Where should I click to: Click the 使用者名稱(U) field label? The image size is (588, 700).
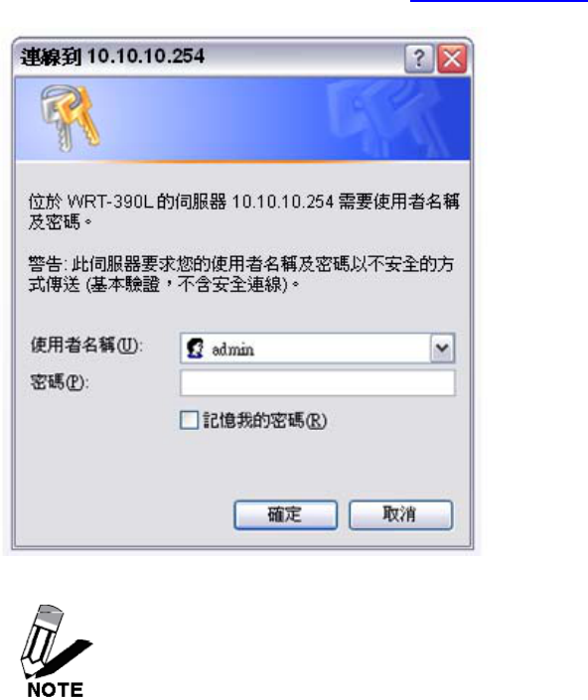86,346
